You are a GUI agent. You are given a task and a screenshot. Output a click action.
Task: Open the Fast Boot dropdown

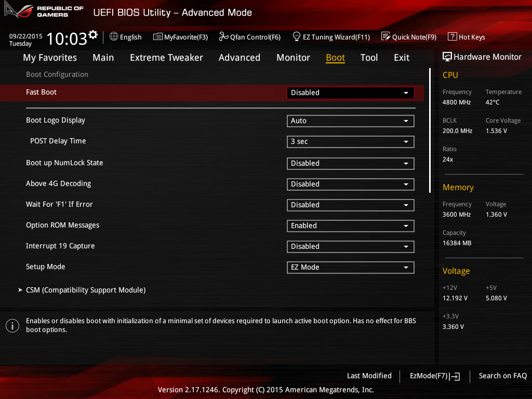(351, 92)
